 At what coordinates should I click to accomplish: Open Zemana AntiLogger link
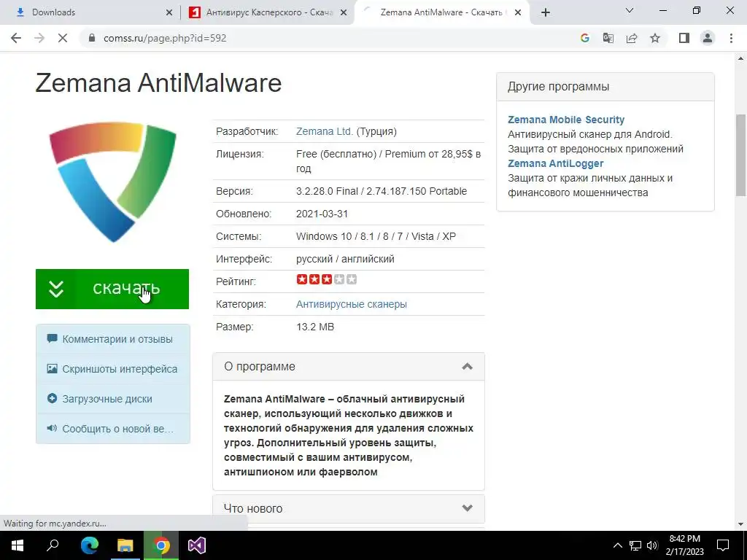click(x=555, y=163)
